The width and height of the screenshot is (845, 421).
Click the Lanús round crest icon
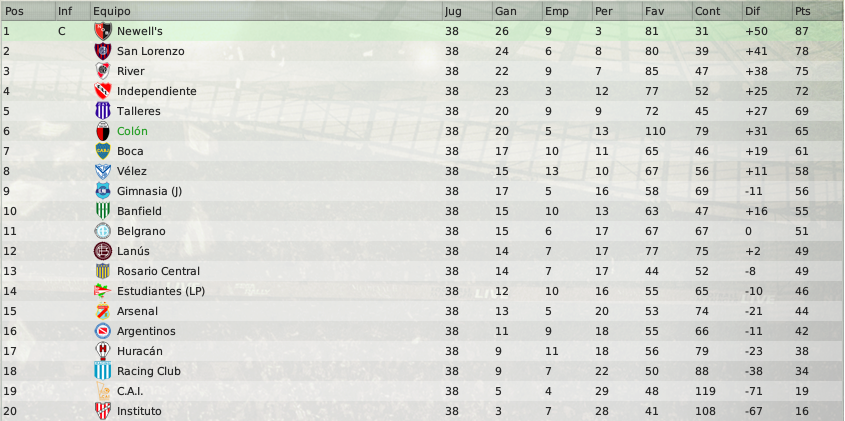102,251
